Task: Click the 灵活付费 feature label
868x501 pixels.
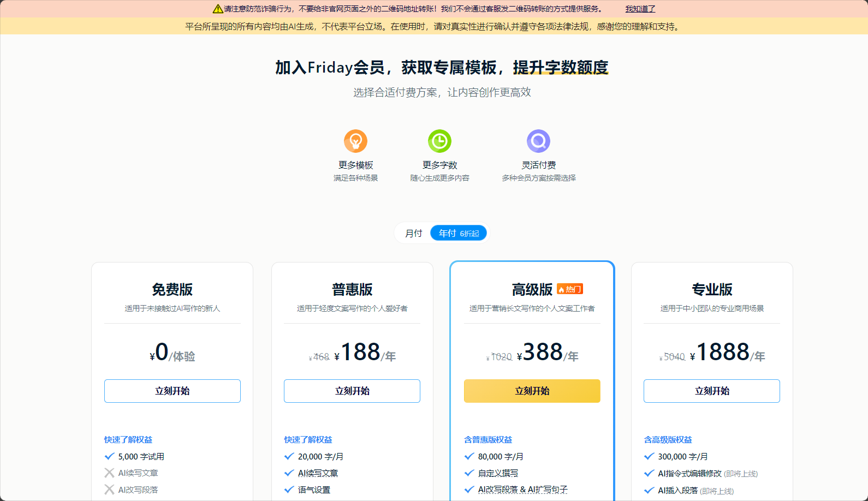Action: point(538,165)
